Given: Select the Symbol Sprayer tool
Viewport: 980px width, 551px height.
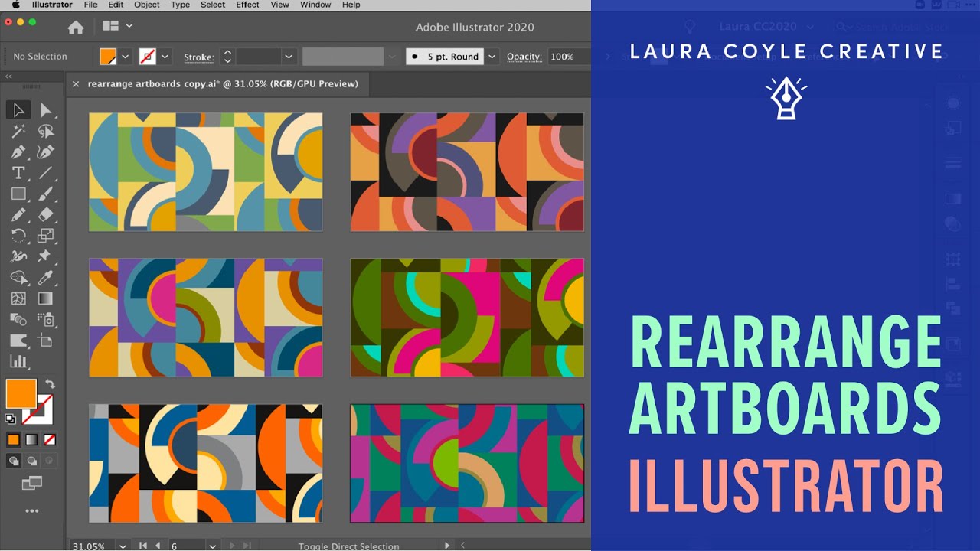Looking at the screenshot, I should (x=45, y=319).
